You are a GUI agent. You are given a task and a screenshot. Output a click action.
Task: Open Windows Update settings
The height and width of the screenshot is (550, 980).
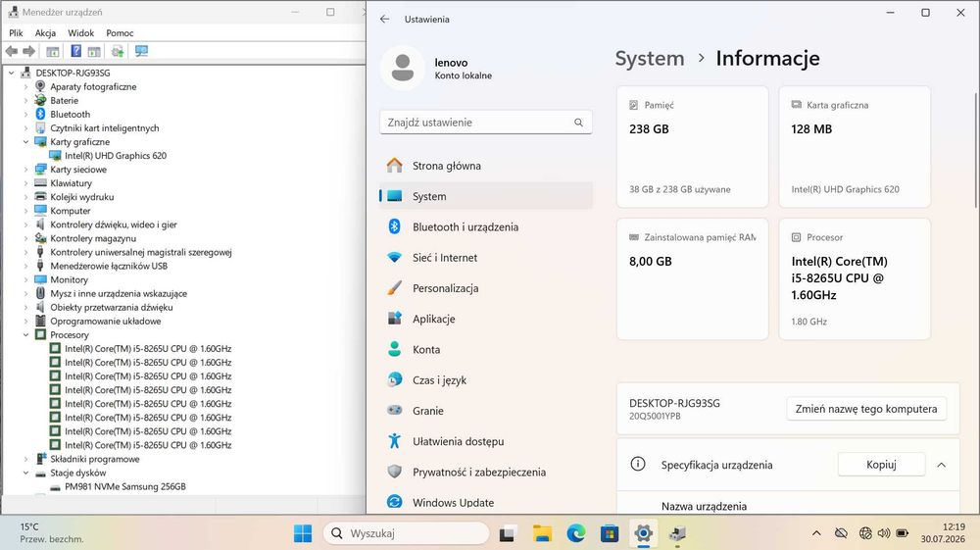[486, 503]
